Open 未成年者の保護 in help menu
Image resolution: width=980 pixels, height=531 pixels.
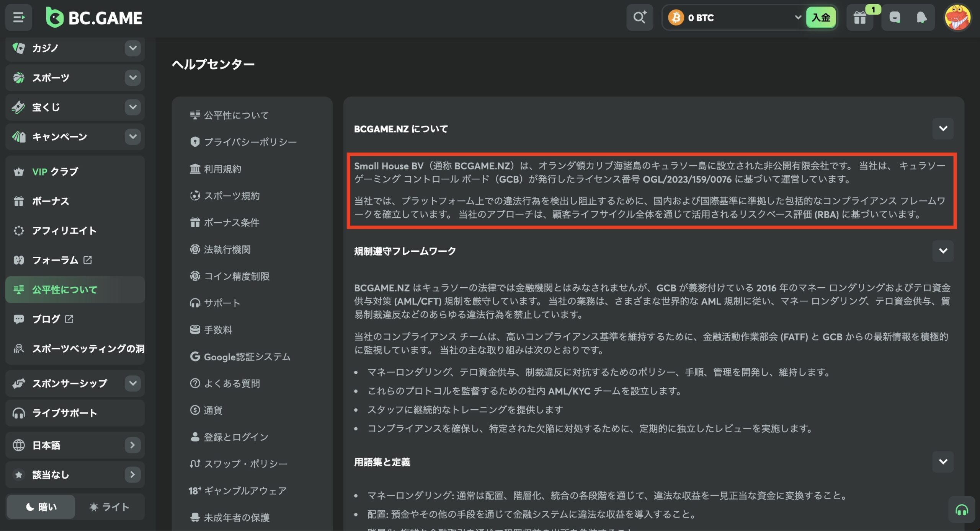(x=230, y=518)
